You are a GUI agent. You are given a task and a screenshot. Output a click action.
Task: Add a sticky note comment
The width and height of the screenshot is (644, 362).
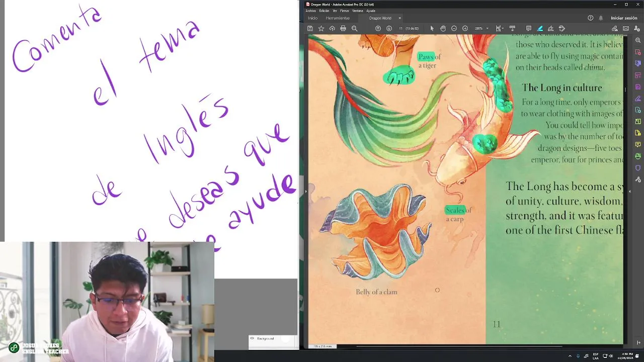tap(529, 29)
